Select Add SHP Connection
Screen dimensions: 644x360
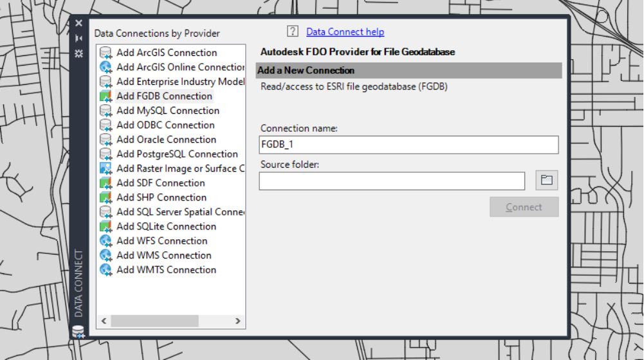tap(161, 197)
